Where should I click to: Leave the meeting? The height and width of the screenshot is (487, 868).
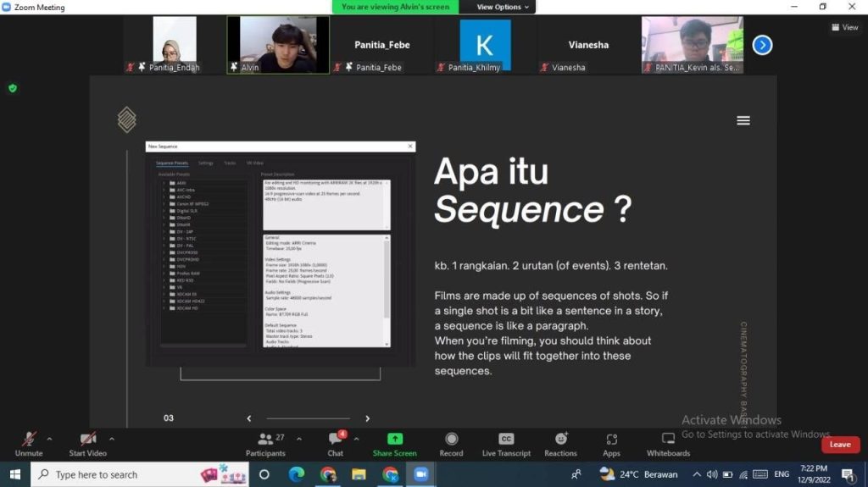840,445
